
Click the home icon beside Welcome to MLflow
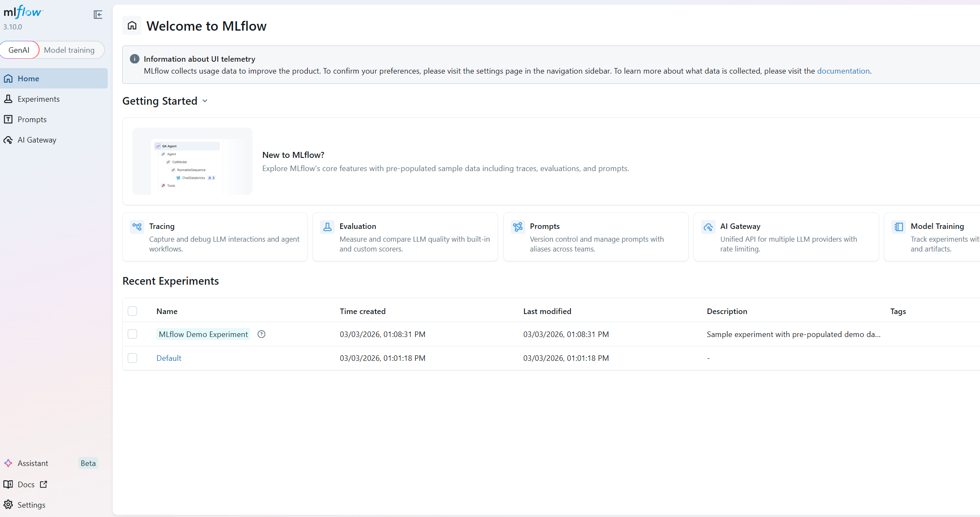point(132,26)
